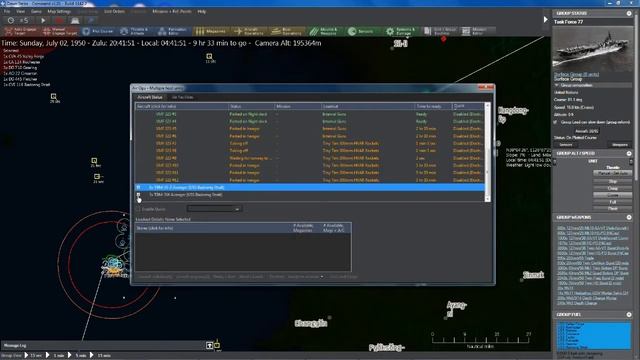Screen dimensions: 640x360
Task: Open Mounts & Weapons window
Action: [x=324, y=31]
